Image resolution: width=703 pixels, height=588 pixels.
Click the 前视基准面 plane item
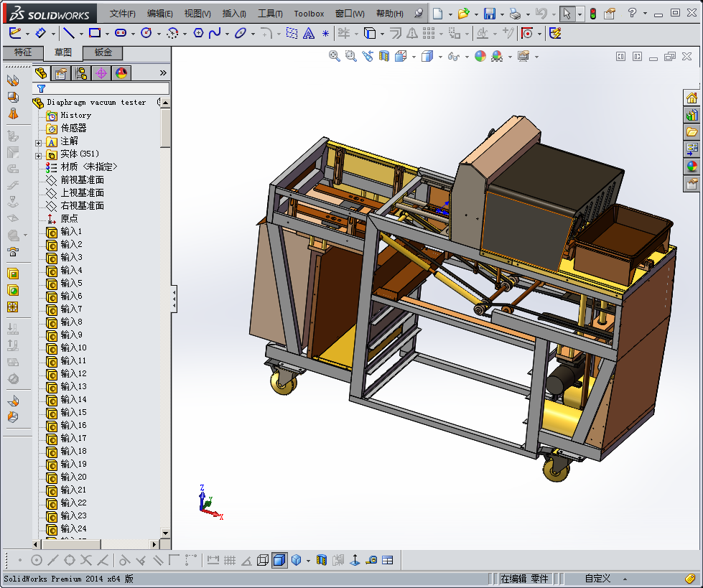[82, 179]
